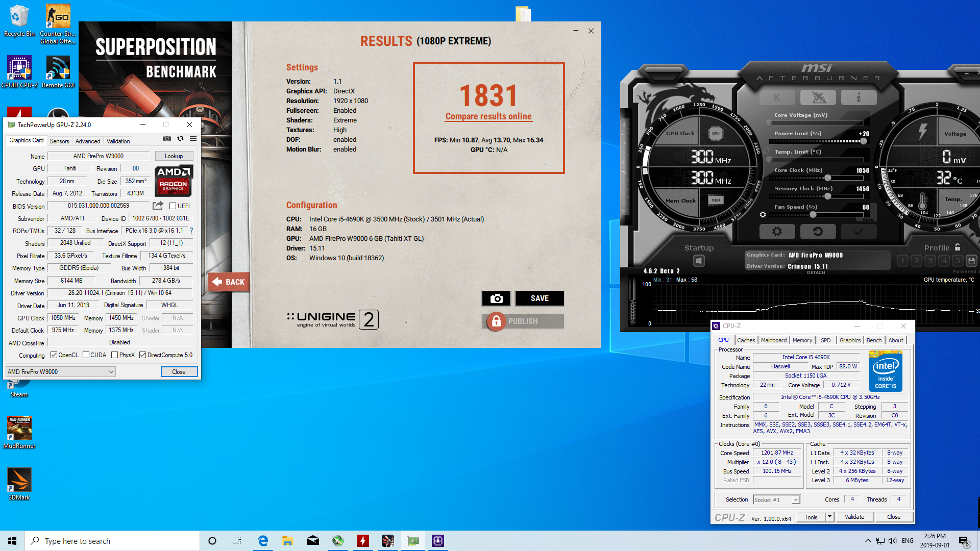Toggle the CUDA checkbox

coord(86,355)
